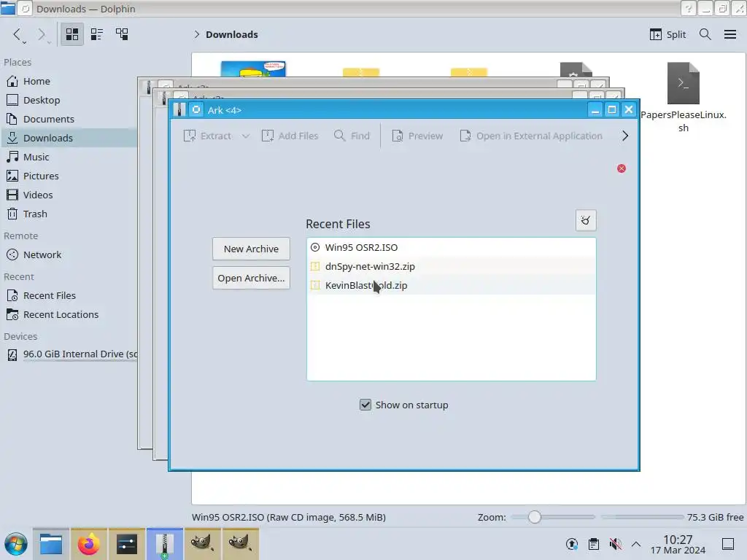Open Dolphin from the taskbar
Image resolution: width=747 pixels, height=560 pixels.
[51, 544]
